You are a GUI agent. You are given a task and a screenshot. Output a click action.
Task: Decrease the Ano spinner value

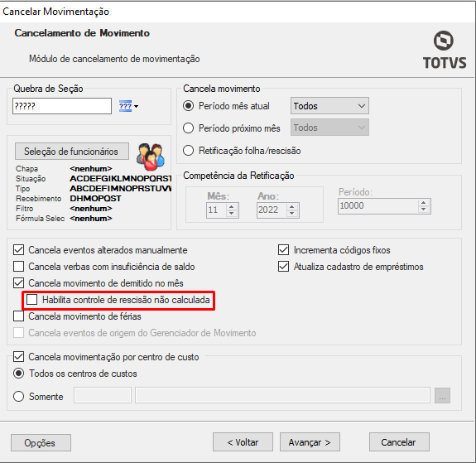pyautogui.click(x=291, y=213)
